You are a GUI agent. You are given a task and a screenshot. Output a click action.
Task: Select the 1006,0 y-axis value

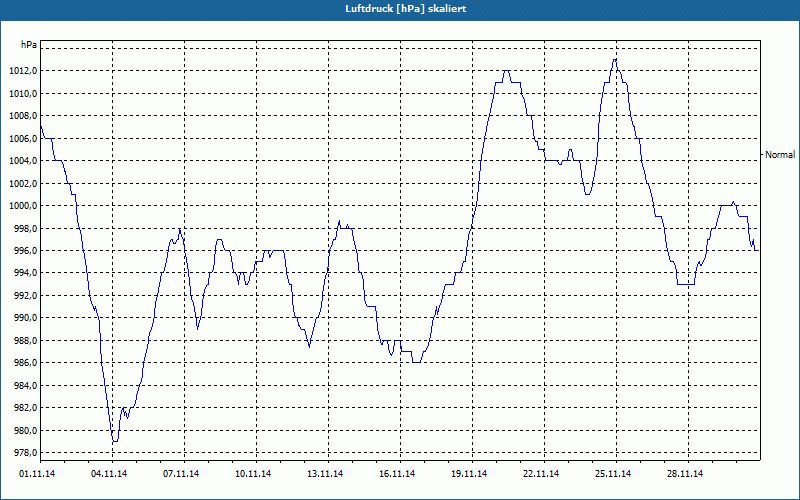23,138
